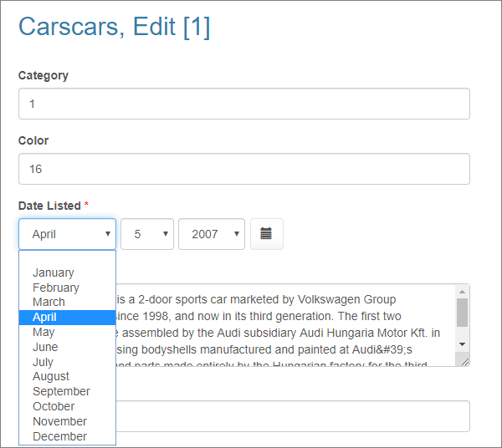The height and width of the screenshot is (448, 502).
Task: Select June in the month list
Action: (67, 347)
